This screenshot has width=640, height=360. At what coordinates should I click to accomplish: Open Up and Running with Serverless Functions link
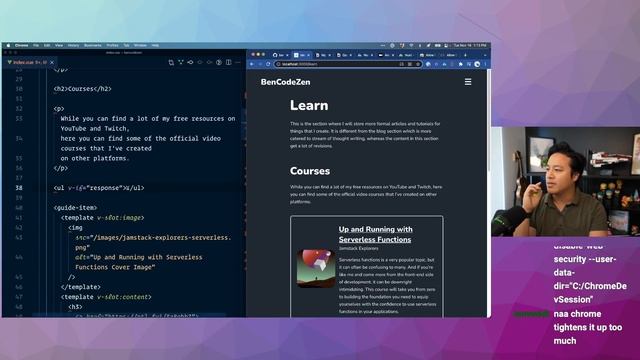375,234
